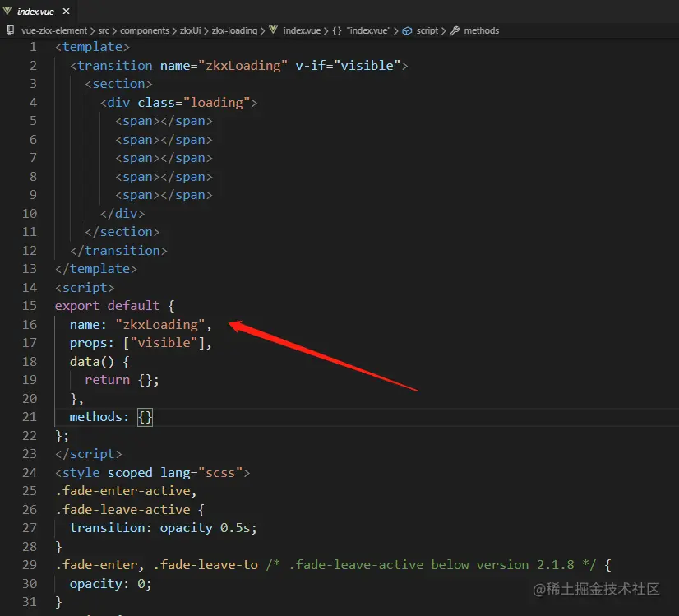The image size is (679, 616).
Task: Open vue-zkx-element breadcrumb folder
Action: [54, 30]
